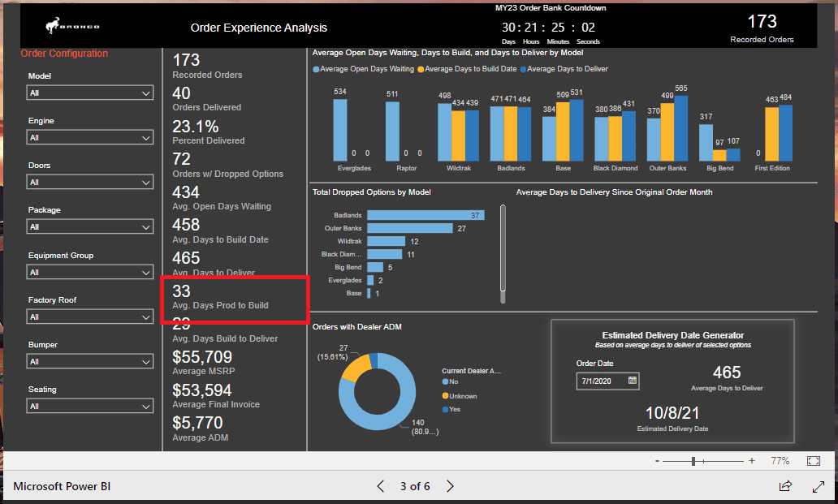This screenshot has height=504, width=838.
Task: Click the 33 Avg. Days Prod to Build card
Action: [x=220, y=297]
